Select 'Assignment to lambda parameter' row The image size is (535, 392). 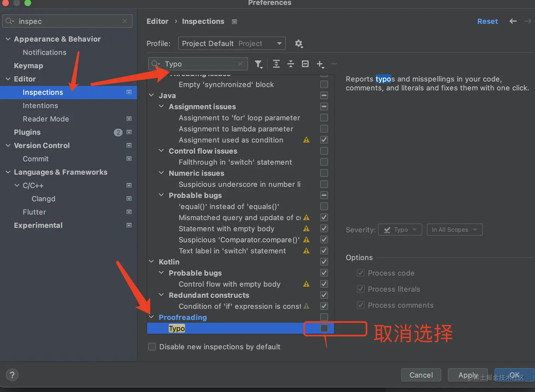[236, 129]
